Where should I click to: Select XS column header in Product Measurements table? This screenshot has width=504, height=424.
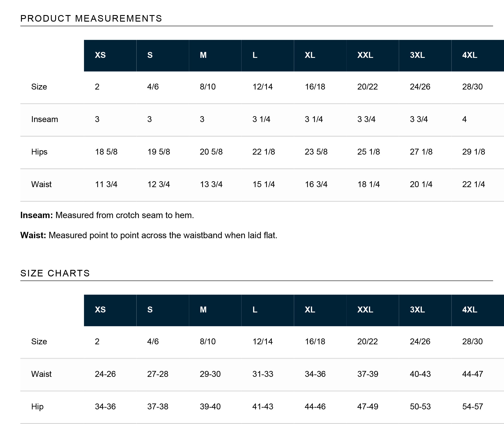coord(100,55)
